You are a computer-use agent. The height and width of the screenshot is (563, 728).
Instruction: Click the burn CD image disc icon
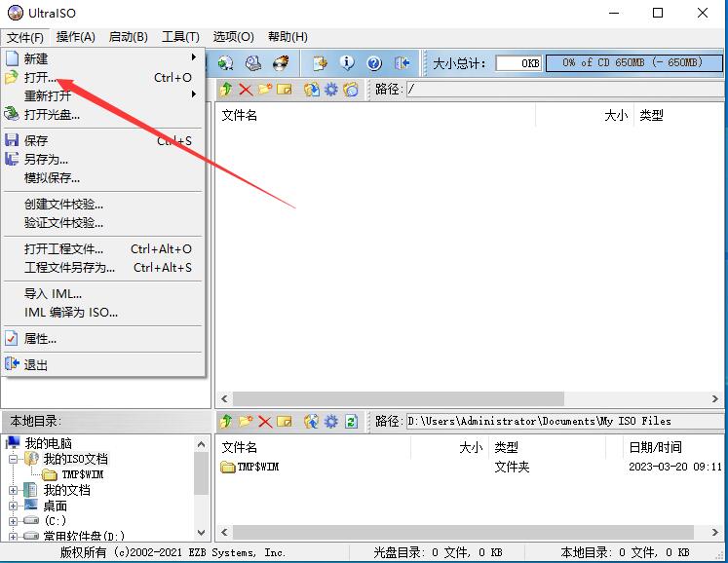tap(281, 62)
